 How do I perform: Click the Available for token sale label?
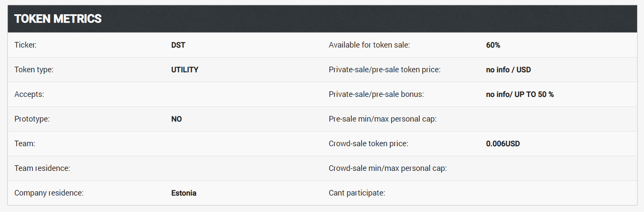[x=369, y=45]
